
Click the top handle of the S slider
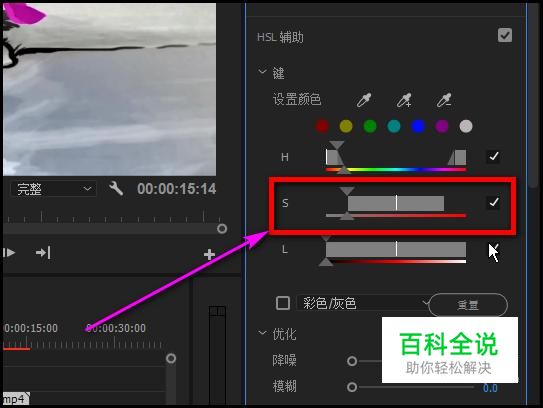click(347, 191)
